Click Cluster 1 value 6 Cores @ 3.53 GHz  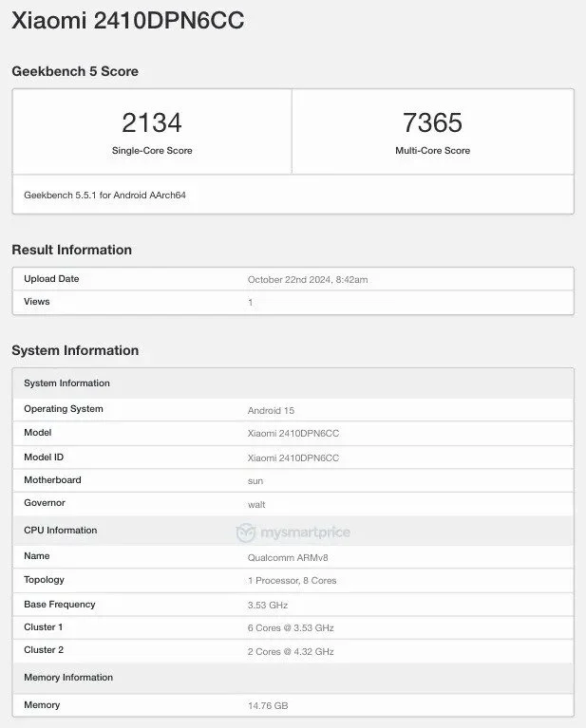tap(291, 628)
